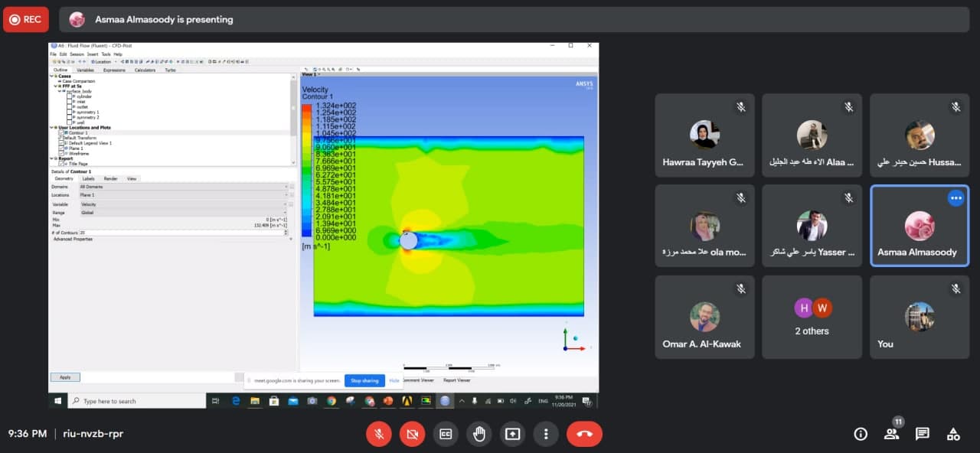This screenshot has width=980, height=453.
Task: Click the present screen button
Action: [512, 434]
